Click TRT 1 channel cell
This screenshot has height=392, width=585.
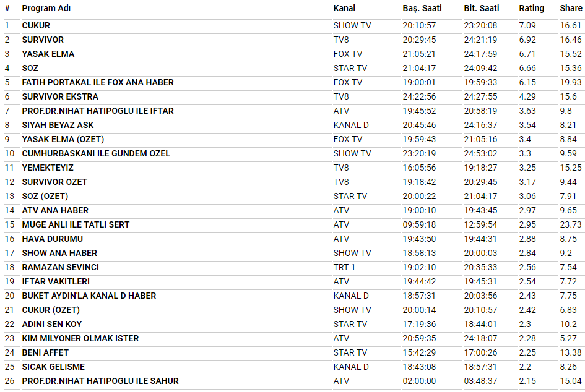coord(344,267)
